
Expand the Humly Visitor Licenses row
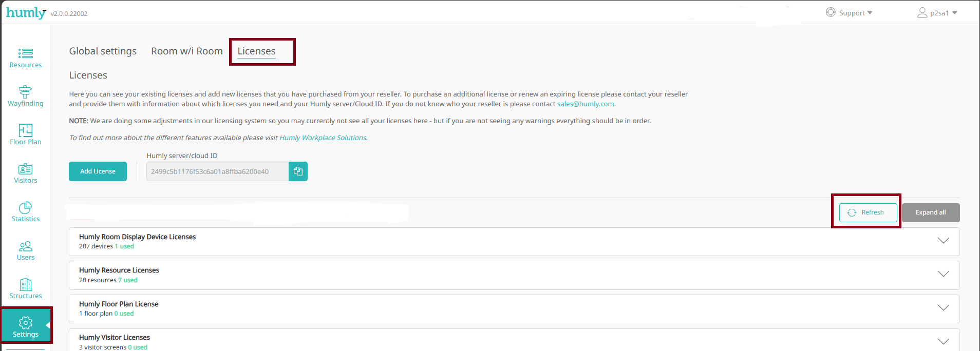(943, 341)
